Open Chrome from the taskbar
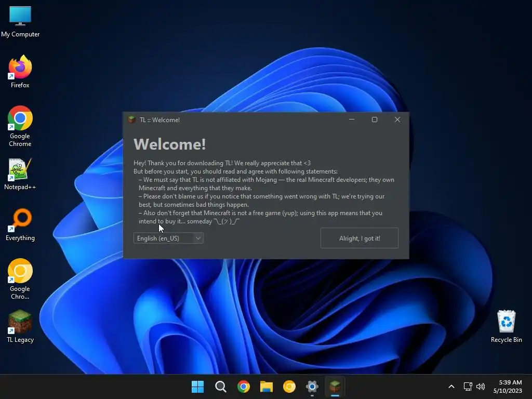 (243, 387)
